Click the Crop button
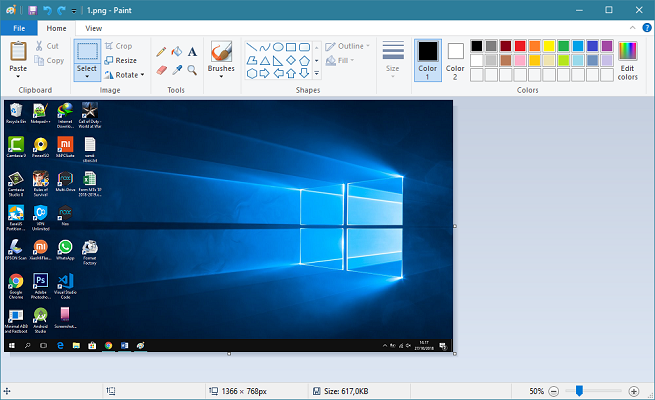The image size is (655, 400). (x=119, y=46)
